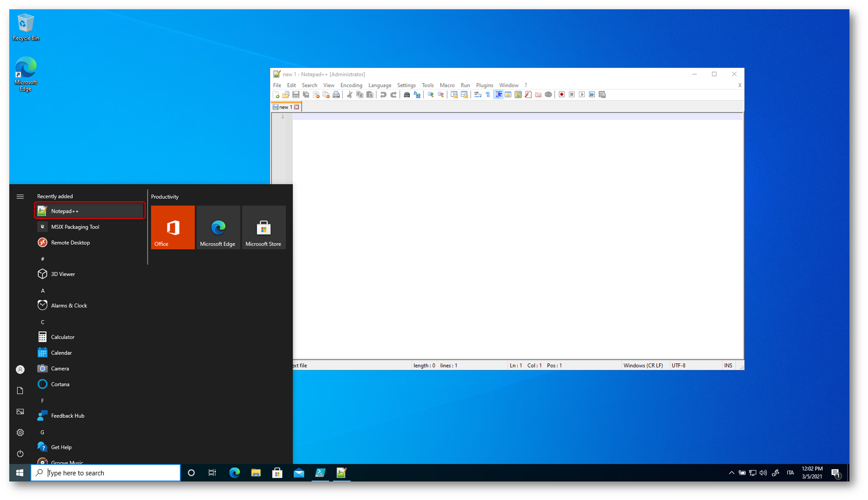Click the Start menu Power icon
The image size is (868, 500).
click(20, 454)
